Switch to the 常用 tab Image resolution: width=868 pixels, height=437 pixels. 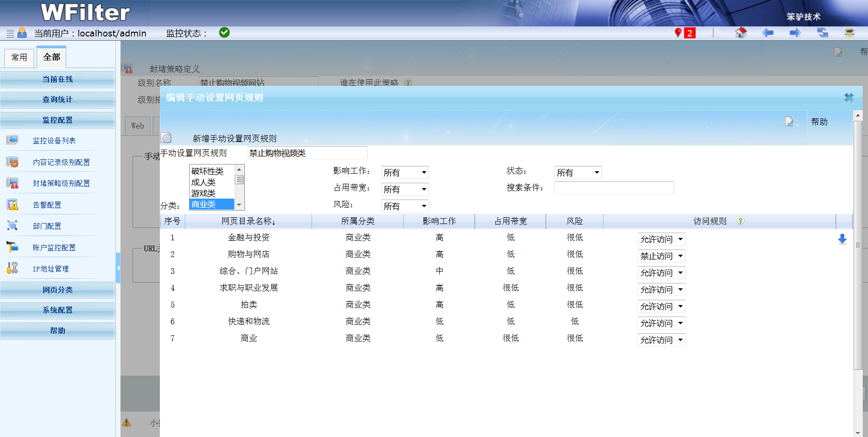[19, 58]
